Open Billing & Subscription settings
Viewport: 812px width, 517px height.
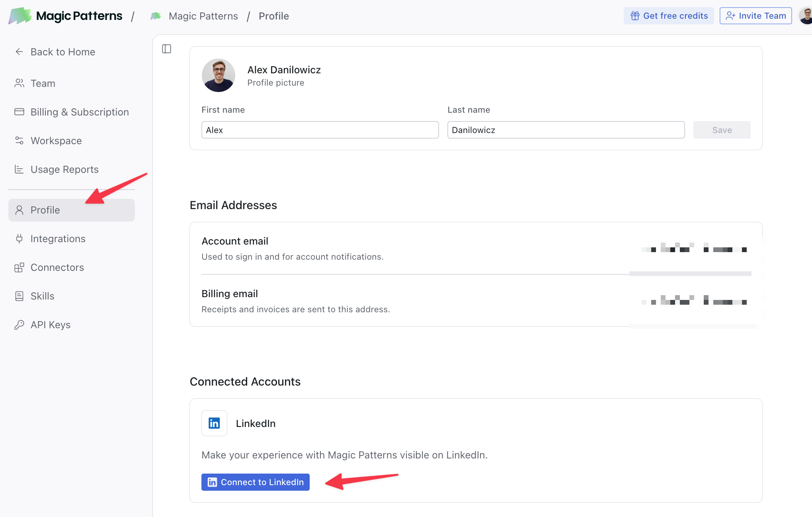point(72,112)
